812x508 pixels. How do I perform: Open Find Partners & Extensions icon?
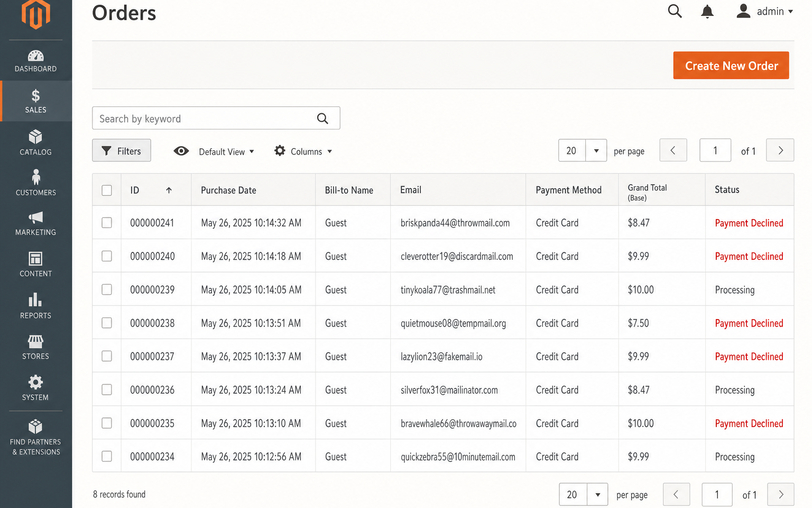(x=35, y=427)
